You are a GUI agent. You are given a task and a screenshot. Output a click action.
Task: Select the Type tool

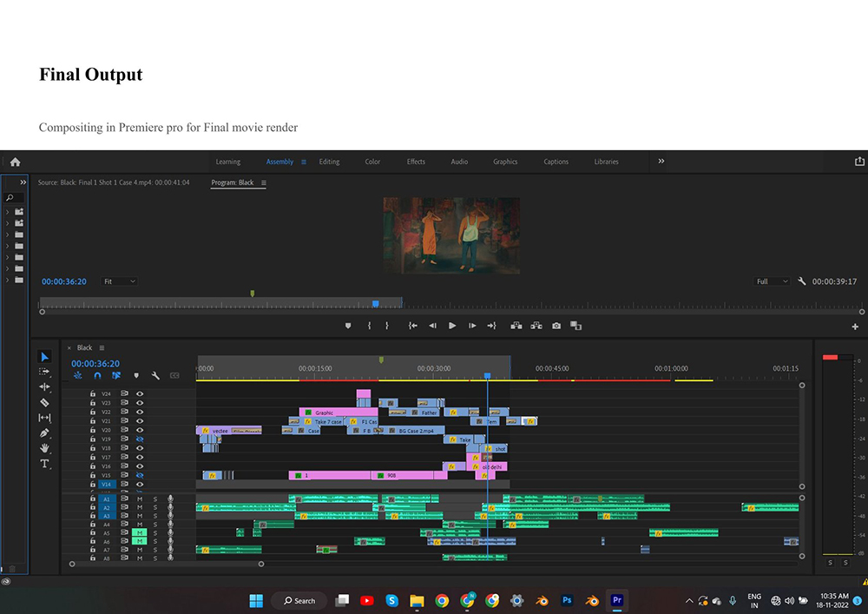coord(45,464)
